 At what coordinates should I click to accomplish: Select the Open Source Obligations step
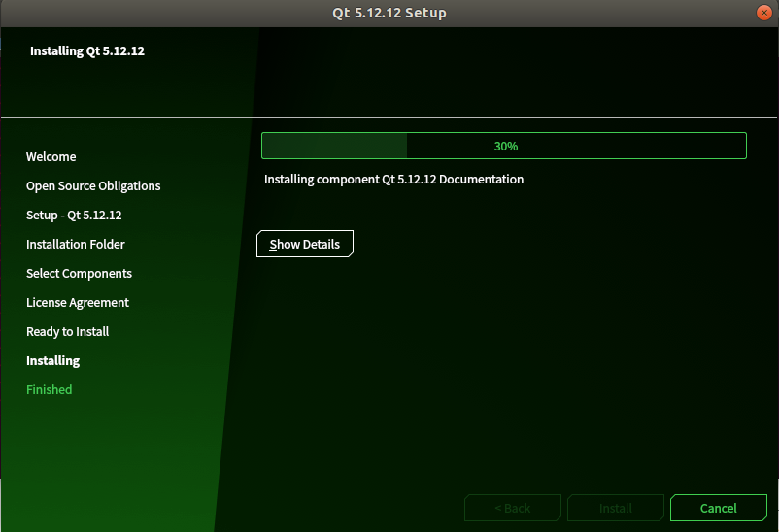[93, 186]
